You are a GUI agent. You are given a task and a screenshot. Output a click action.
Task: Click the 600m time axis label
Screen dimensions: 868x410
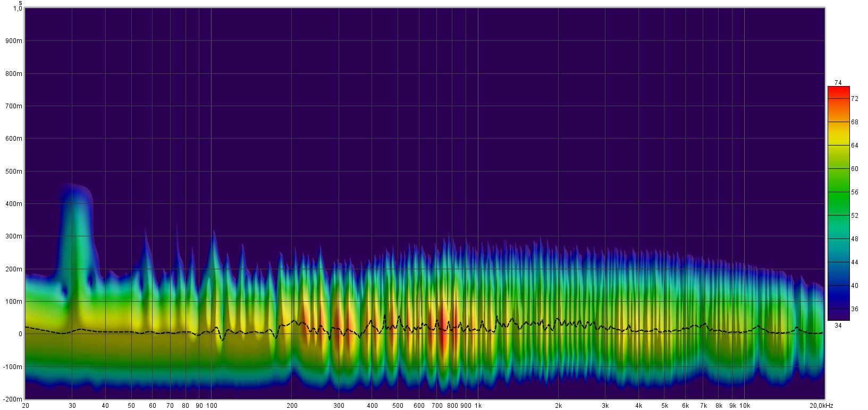pos(14,139)
